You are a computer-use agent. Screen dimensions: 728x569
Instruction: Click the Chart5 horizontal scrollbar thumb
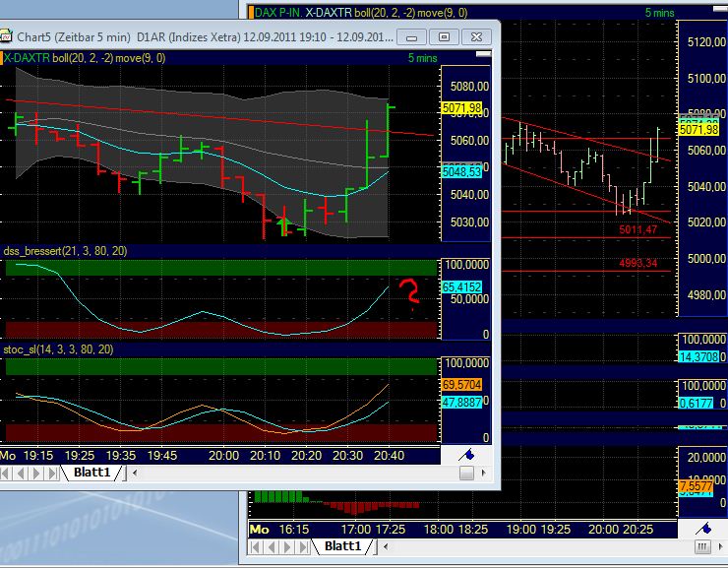[466, 474]
